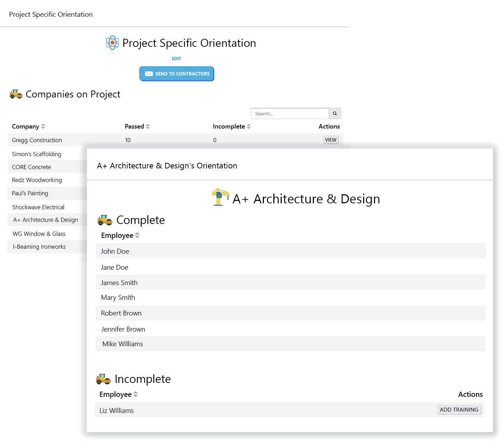Viewport: 504px width, 443px height.
Task: Add training for Liz Williams
Action: (459, 410)
